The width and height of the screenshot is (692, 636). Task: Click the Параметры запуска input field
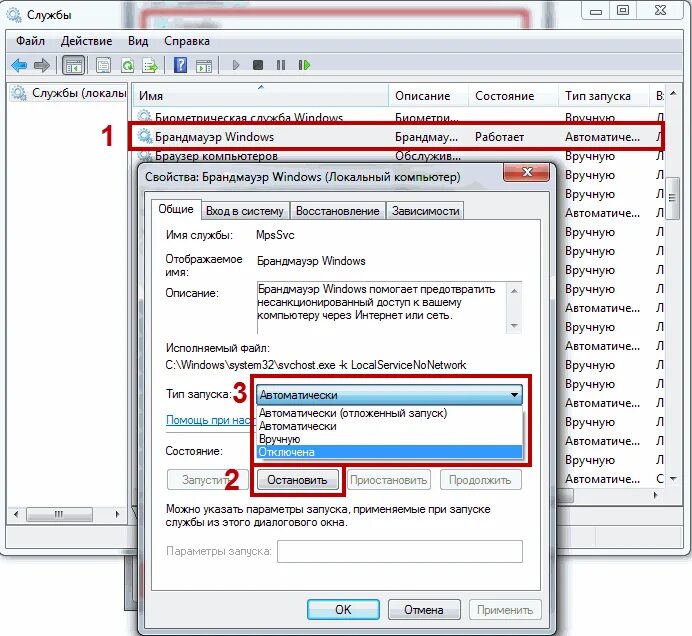(400, 551)
